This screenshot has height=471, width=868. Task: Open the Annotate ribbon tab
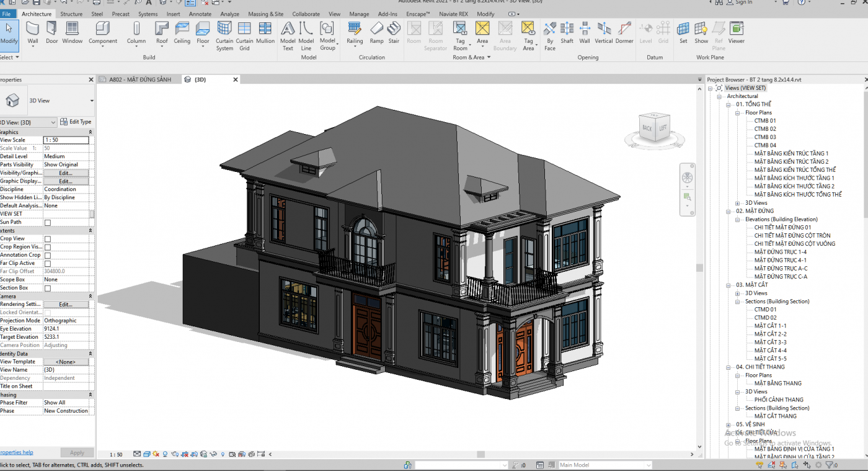click(x=200, y=14)
